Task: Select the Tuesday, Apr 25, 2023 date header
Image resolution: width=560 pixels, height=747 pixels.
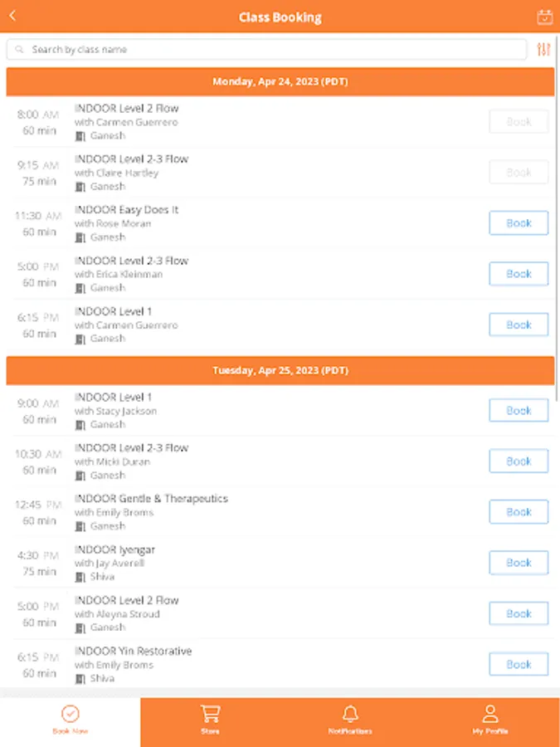Action: pos(280,370)
